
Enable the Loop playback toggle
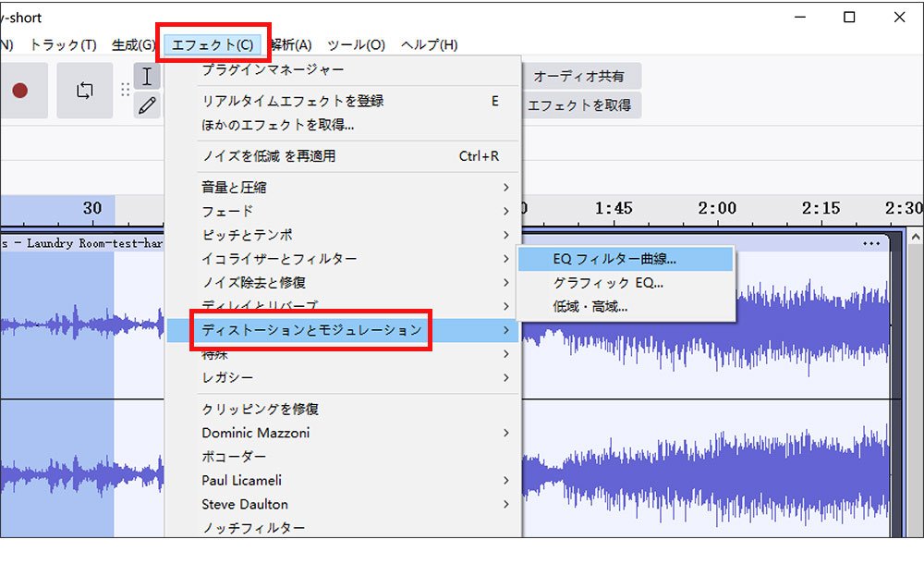[x=84, y=91]
